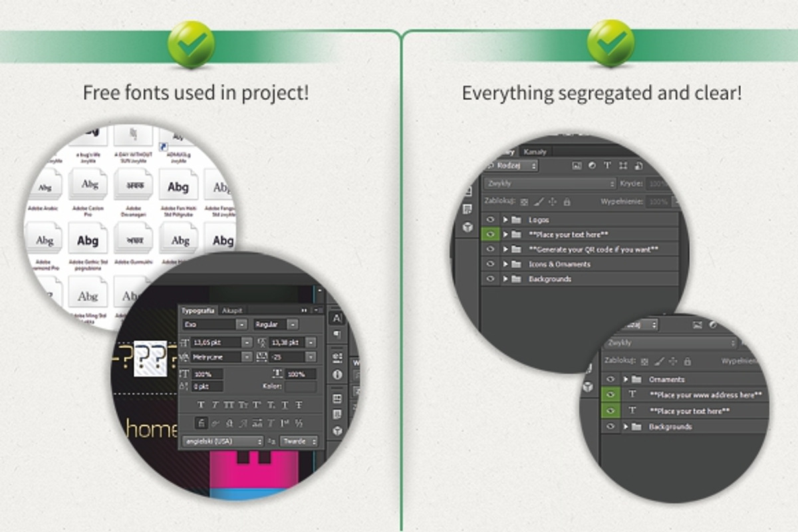Open the angielski (USA) language dropdown
Image resolution: width=798 pixels, height=532 pixels.
tap(223, 441)
